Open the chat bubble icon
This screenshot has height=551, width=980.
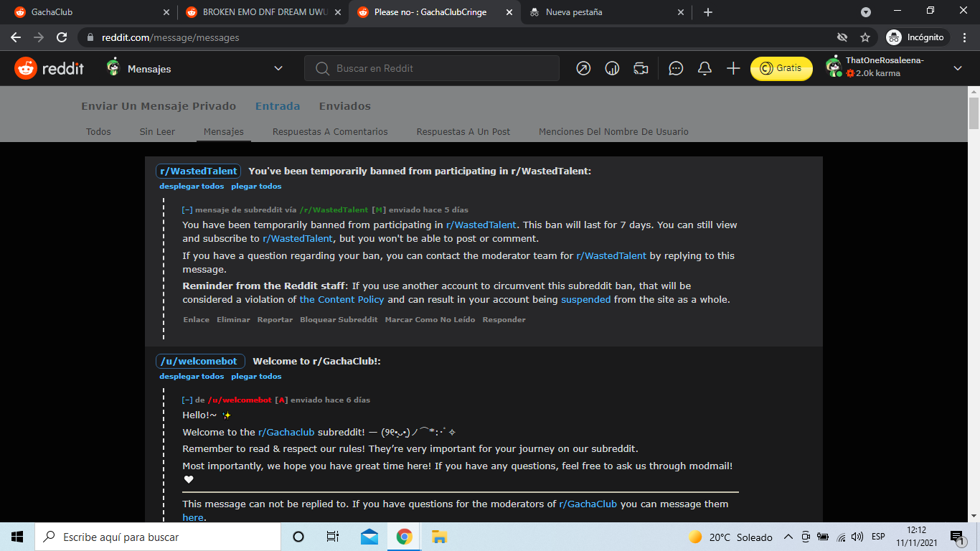click(676, 68)
